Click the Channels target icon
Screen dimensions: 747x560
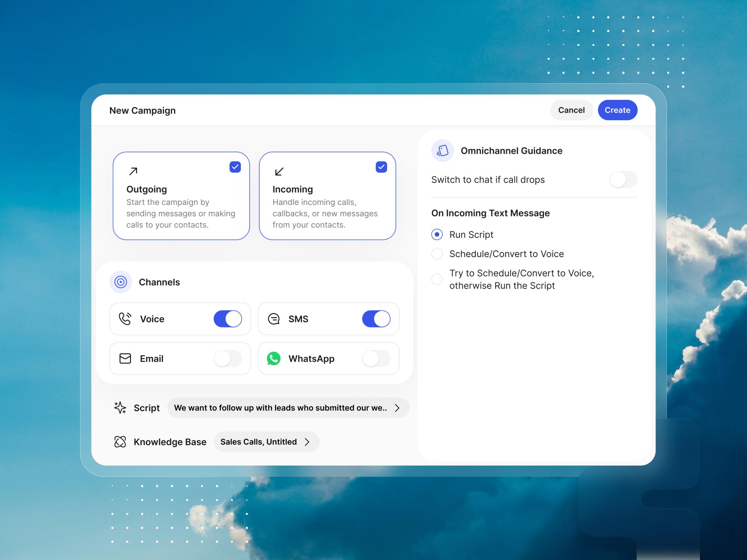pos(121,282)
